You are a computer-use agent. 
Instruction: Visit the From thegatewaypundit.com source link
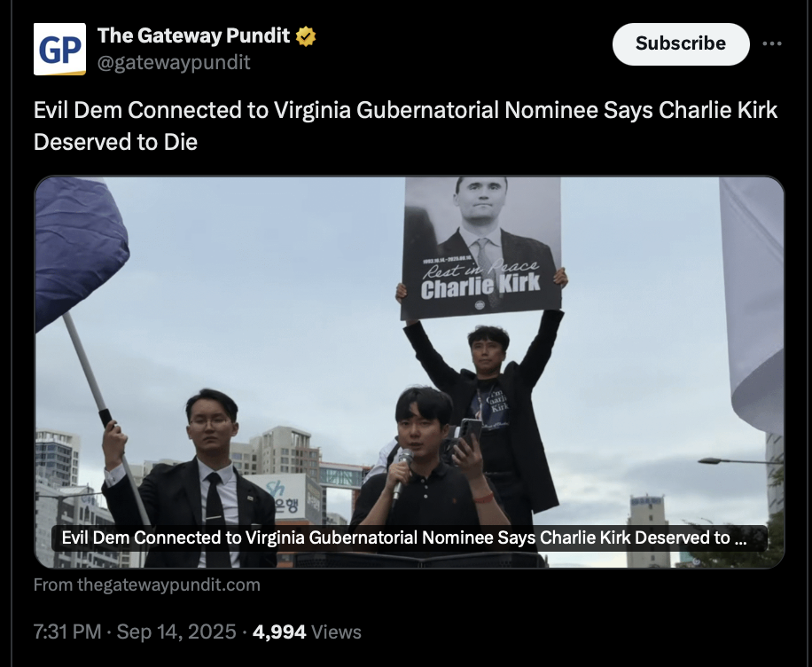pos(146,585)
